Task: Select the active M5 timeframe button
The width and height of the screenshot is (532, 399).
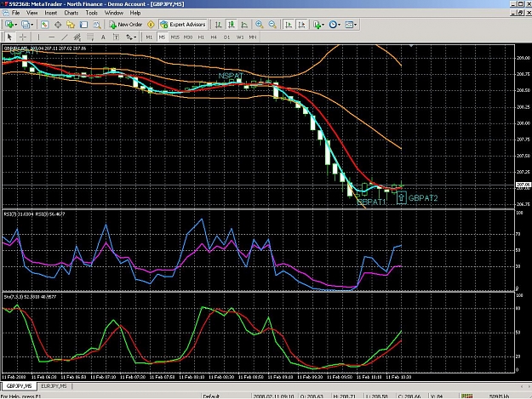Action: pyautogui.click(x=162, y=37)
